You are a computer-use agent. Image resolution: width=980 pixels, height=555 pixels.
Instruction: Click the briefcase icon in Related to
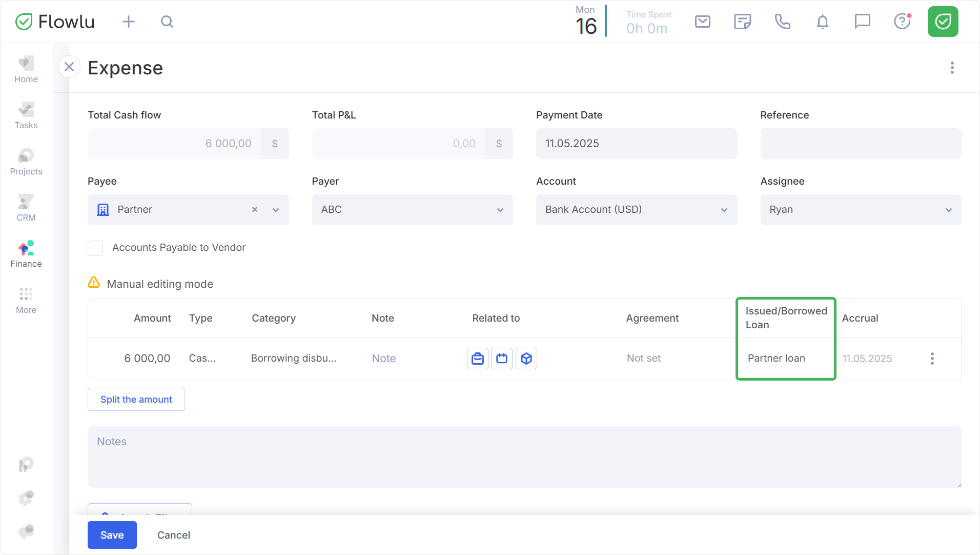point(478,359)
